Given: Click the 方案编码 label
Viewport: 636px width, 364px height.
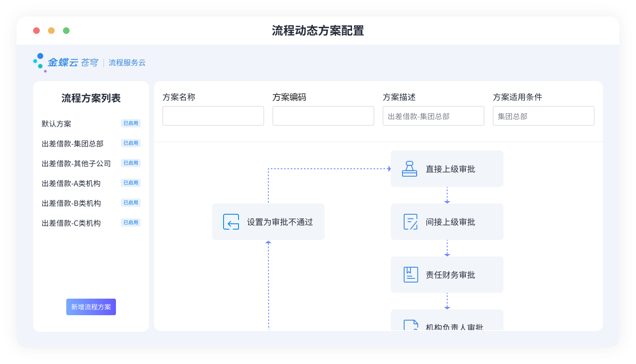Looking at the screenshot, I should tap(289, 97).
